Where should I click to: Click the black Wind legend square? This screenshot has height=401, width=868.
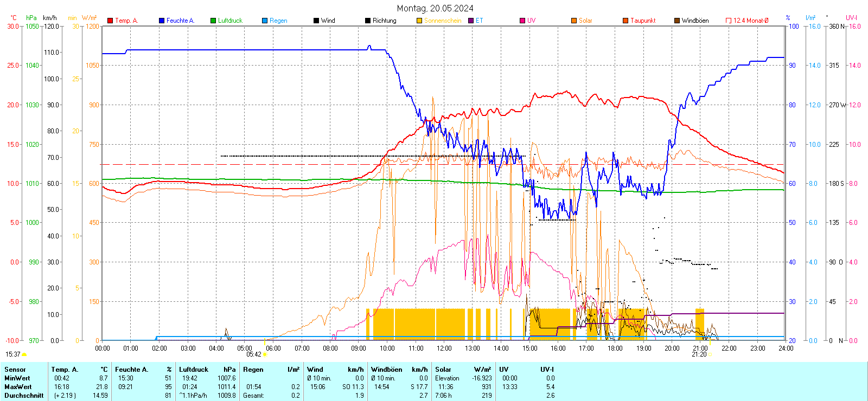coord(316,21)
